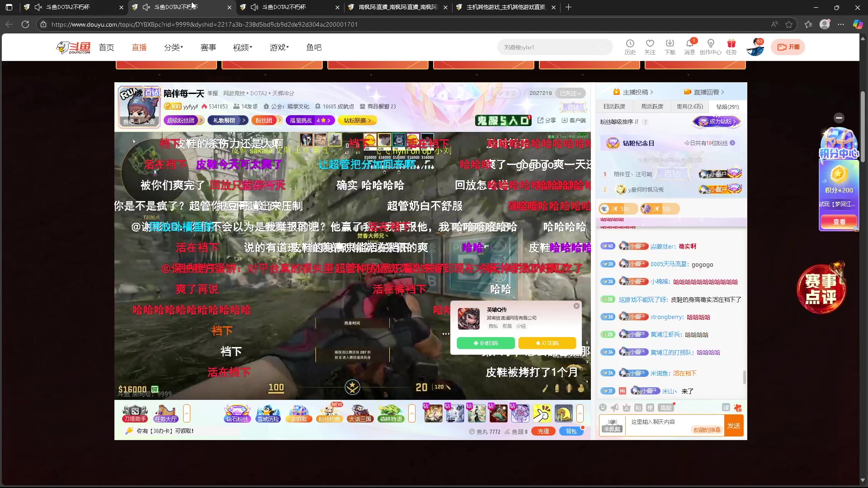Expand the arrow beside 任务大厅
Viewport: 868px width, 488px height.
(x=187, y=413)
